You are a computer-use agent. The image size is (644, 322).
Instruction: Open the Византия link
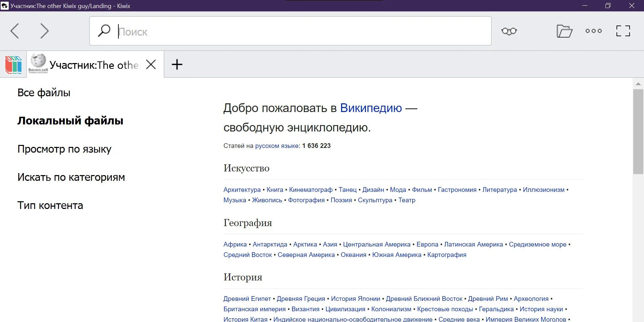coord(306,309)
